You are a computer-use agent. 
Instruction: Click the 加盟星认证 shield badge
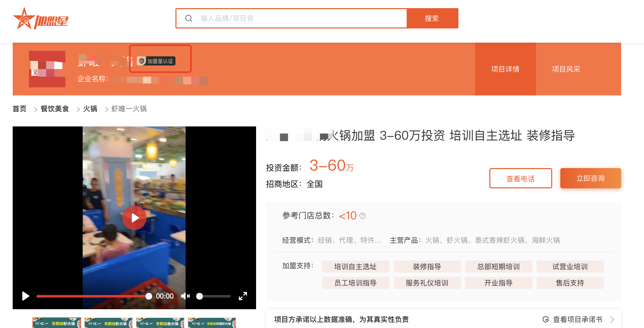[156, 61]
